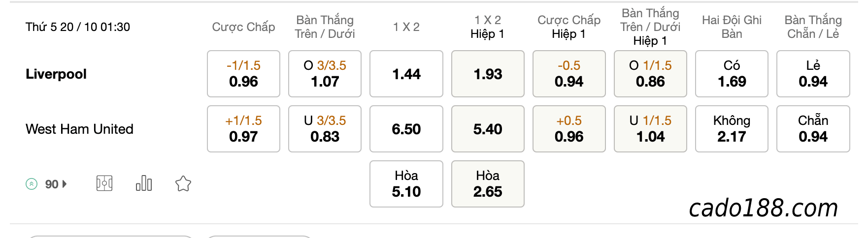Pick Liverpool first-half win odds 1.93
The image size is (868, 238).
coord(488,74)
